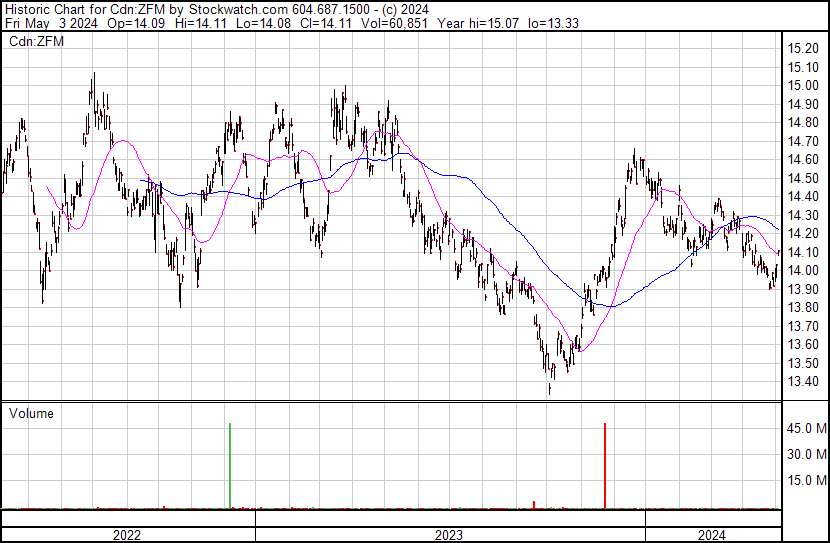Click the 'Stockwatch.com' text in the header

tap(239, 9)
